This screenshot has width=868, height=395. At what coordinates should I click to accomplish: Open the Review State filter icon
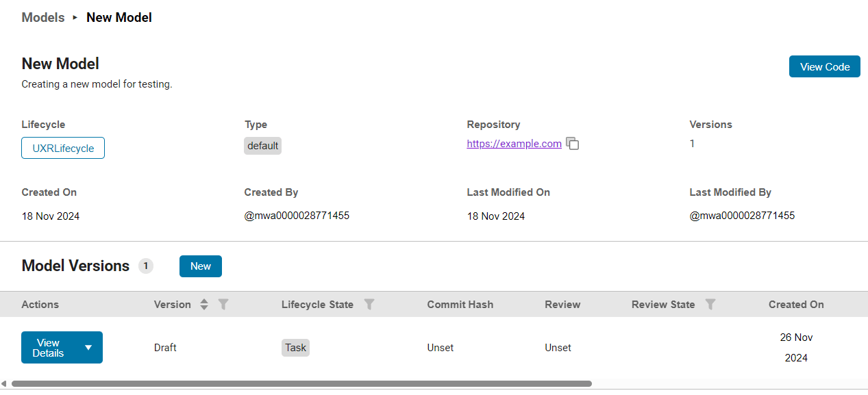pos(710,305)
